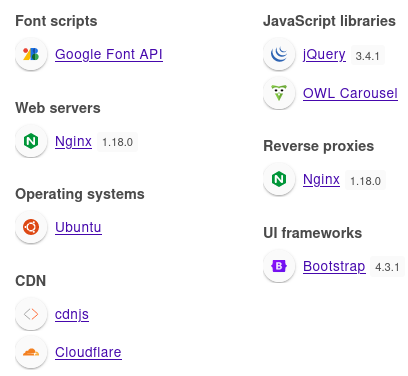Viewport: 408px width, 376px height.
Task: Open the cdnjs link
Action: point(72,314)
